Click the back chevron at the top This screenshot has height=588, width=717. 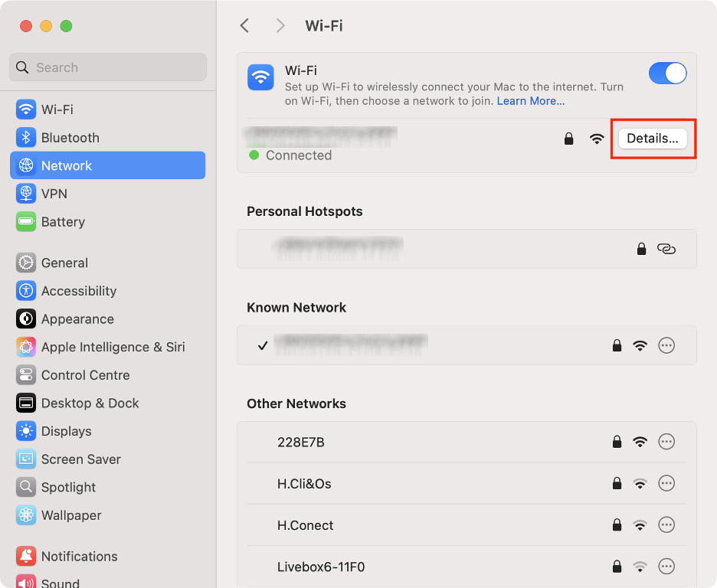click(x=244, y=25)
